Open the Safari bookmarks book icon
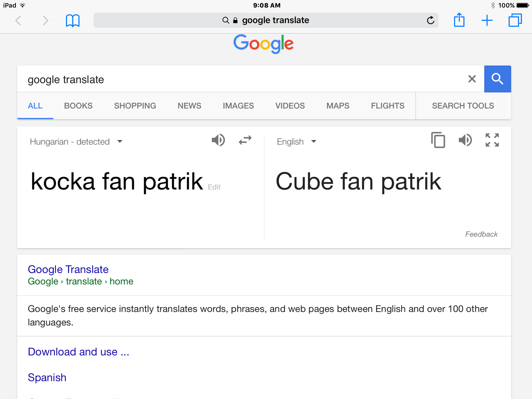 point(73,21)
